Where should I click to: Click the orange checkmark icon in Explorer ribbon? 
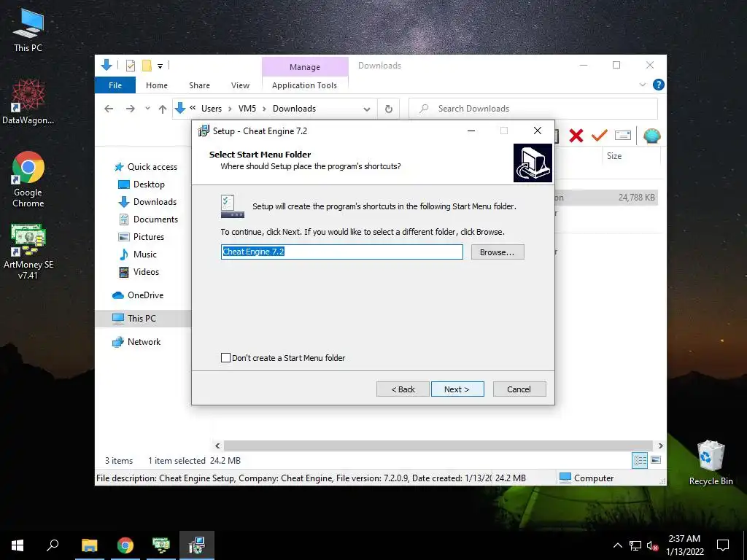[x=600, y=136]
